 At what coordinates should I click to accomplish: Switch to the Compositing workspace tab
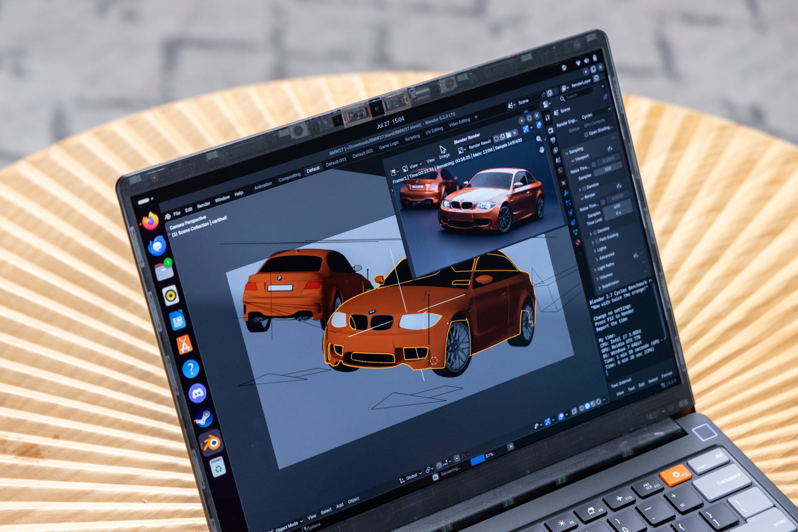point(289,176)
